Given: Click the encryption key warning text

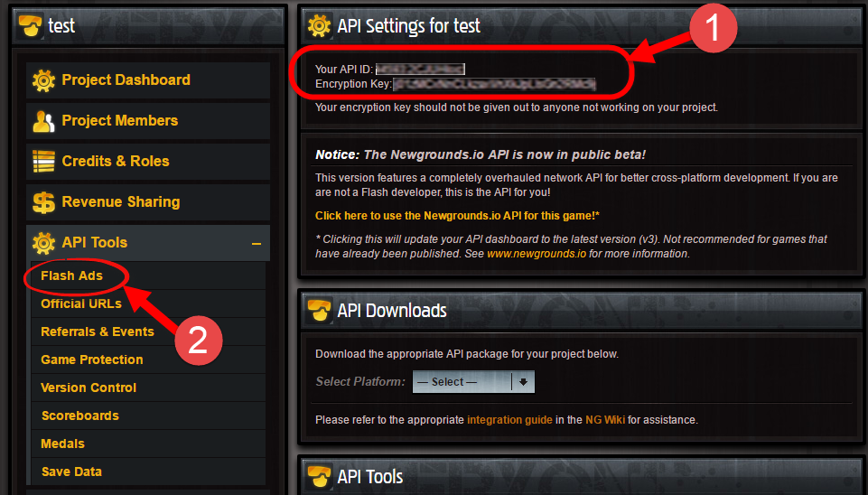Looking at the screenshot, I should (x=517, y=107).
